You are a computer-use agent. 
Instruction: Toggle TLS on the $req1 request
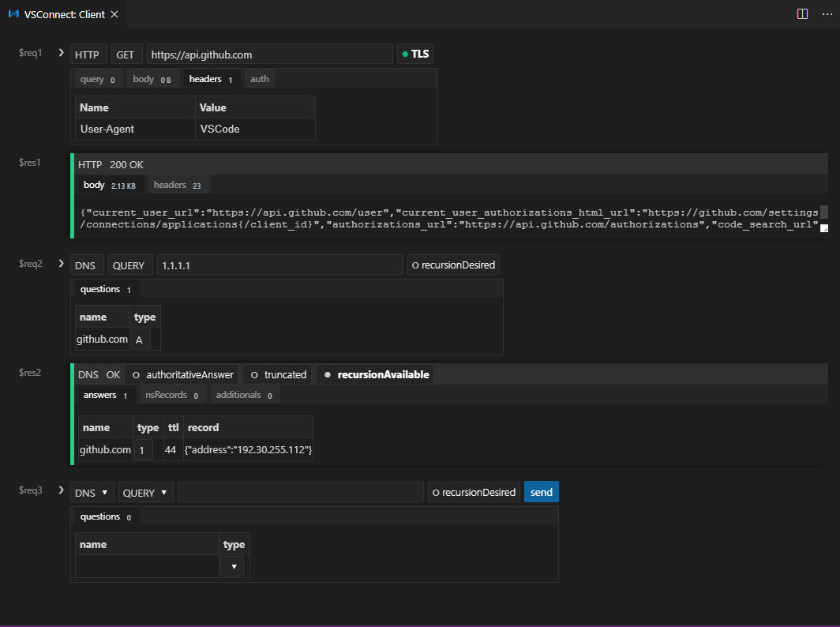(x=414, y=54)
